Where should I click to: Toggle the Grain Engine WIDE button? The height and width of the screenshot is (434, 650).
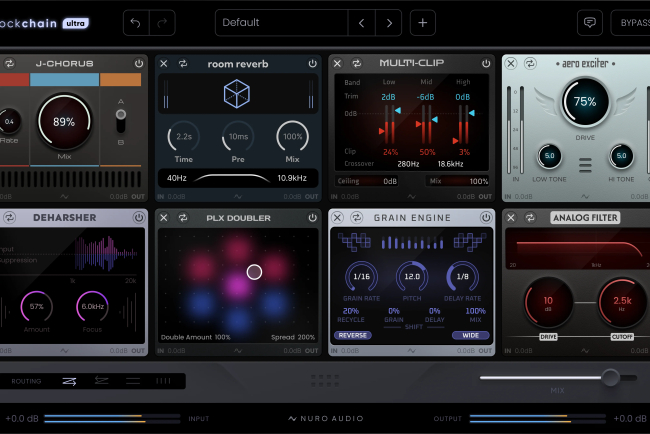(471, 335)
